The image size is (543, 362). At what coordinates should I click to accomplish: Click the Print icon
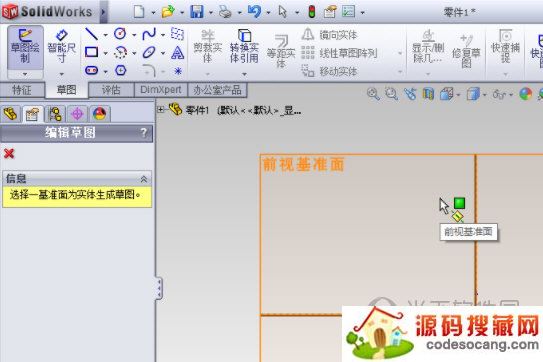coord(225,12)
